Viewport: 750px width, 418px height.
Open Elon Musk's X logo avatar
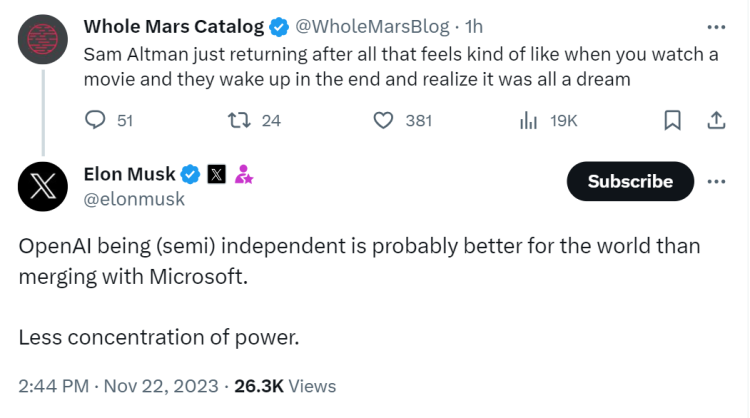[42, 187]
